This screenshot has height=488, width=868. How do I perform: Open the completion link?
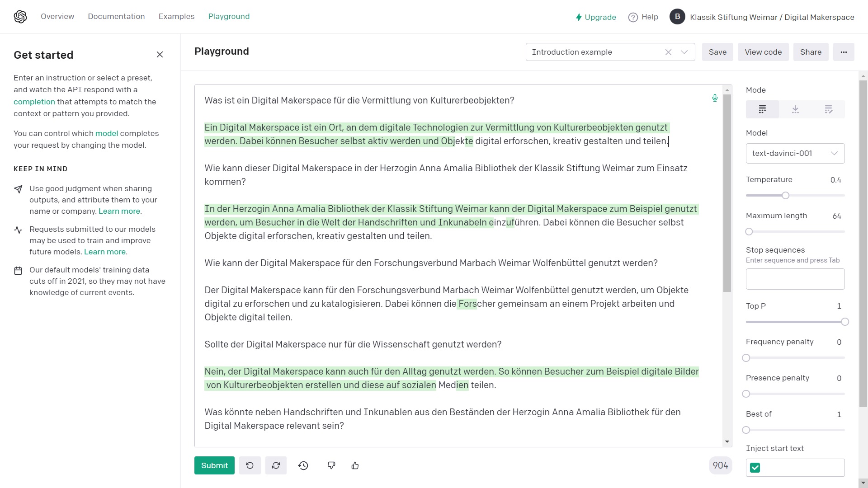point(34,102)
